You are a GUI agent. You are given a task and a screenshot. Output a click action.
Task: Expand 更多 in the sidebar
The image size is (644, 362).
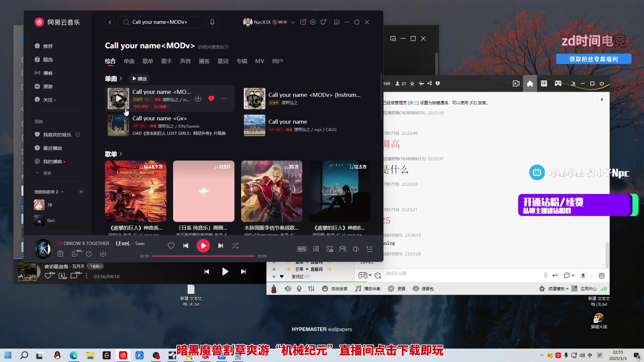click(x=44, y=173)
